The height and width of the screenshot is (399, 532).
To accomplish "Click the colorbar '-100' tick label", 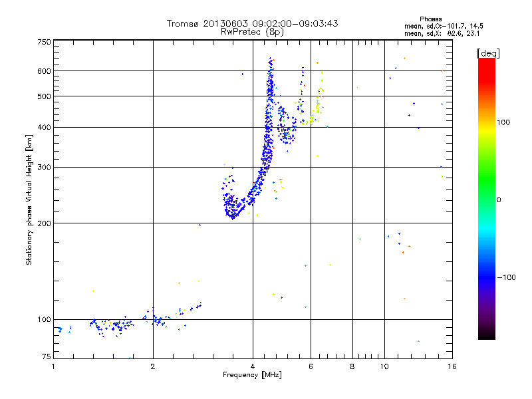I will click(506, 277).
